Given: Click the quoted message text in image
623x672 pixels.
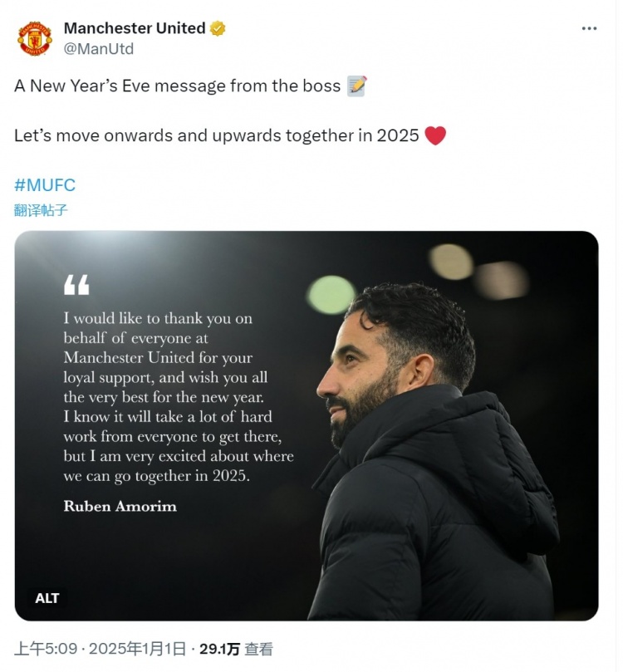Looking at the screenshot, I should pyautogui.click(x=178, y=397).
